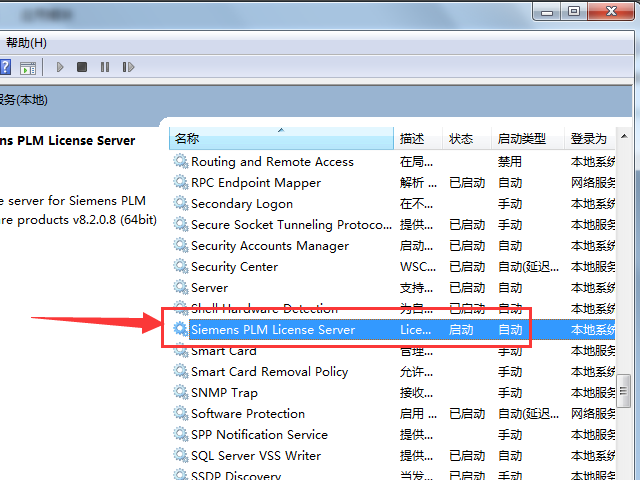Image resolution: width=640 pixels, height=480 pixels.
Task: Click gear icon of Routing and Remote Access
Action: 180,161
